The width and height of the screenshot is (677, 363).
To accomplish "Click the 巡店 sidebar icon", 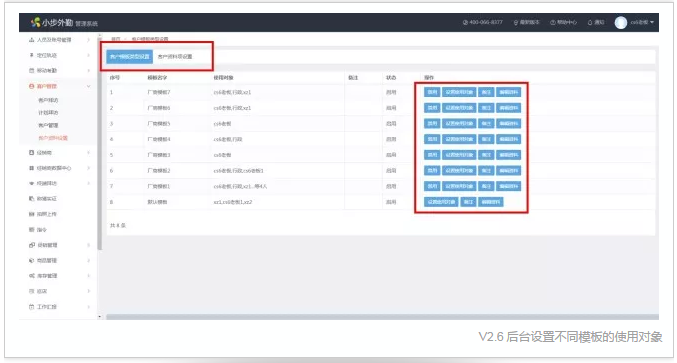I will [31, 291].
